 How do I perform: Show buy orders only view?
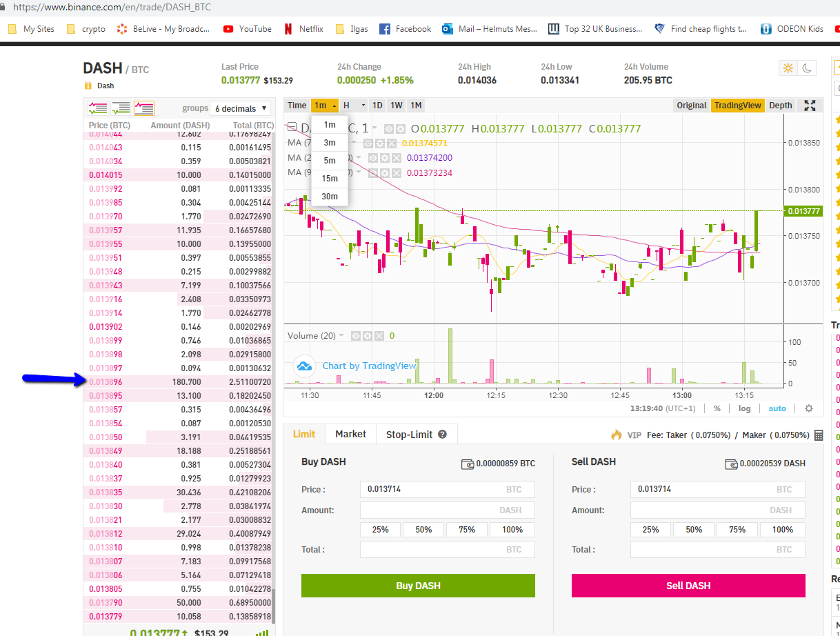click(x=121, y=108)
